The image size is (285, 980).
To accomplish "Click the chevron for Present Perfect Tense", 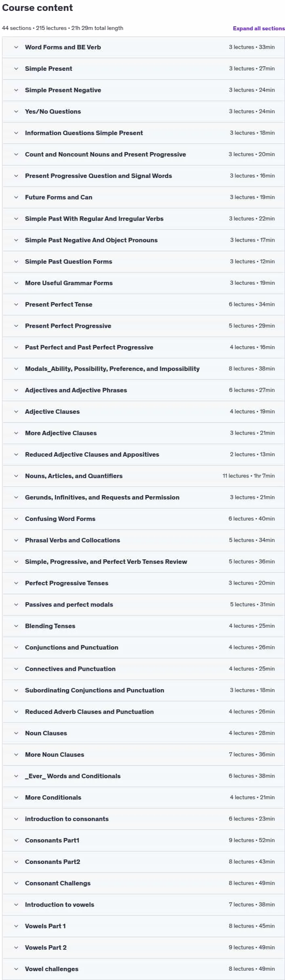I will coord(16,305).
